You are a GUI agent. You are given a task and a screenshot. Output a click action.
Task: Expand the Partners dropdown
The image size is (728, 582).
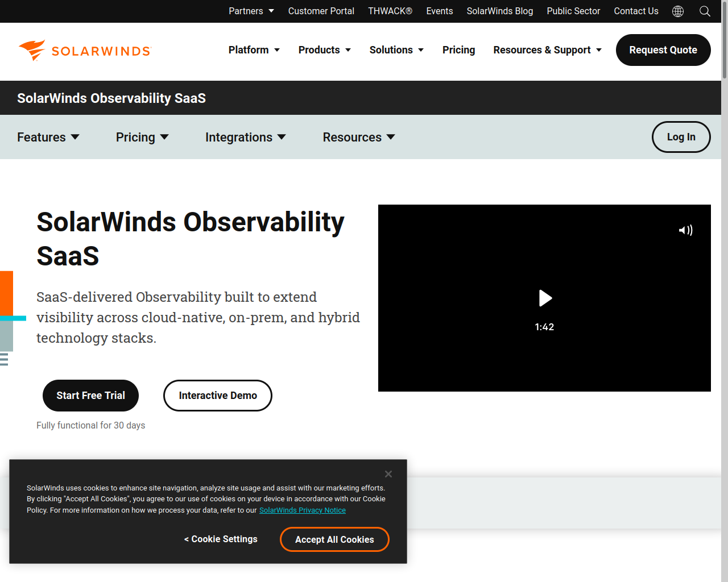(x=251, y=11)
